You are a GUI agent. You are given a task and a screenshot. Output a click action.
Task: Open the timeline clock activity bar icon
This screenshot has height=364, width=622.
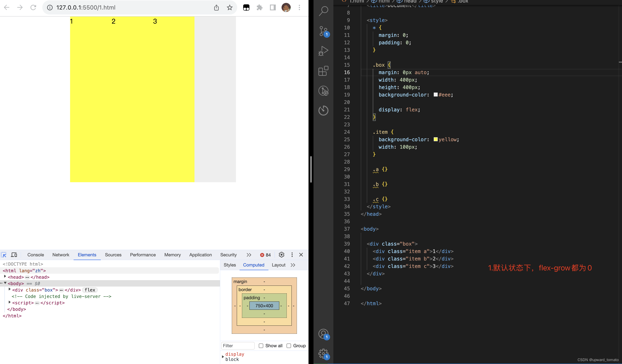323,110
